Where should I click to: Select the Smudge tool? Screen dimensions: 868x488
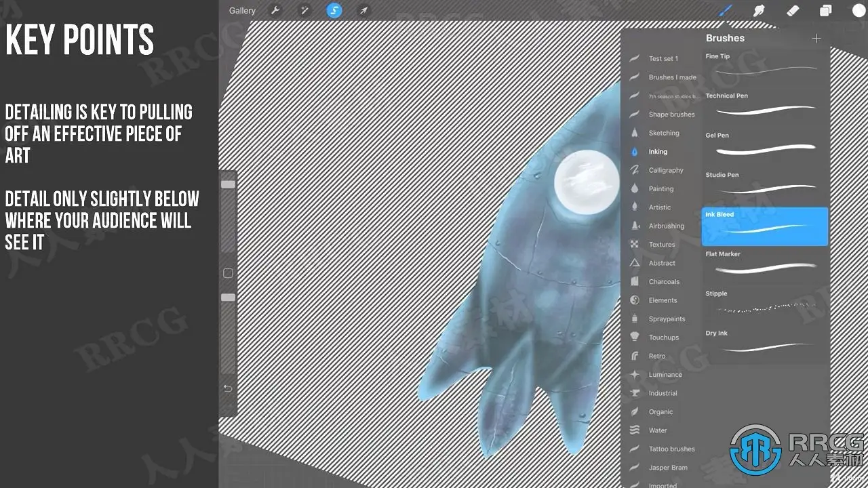click(759, 10)
